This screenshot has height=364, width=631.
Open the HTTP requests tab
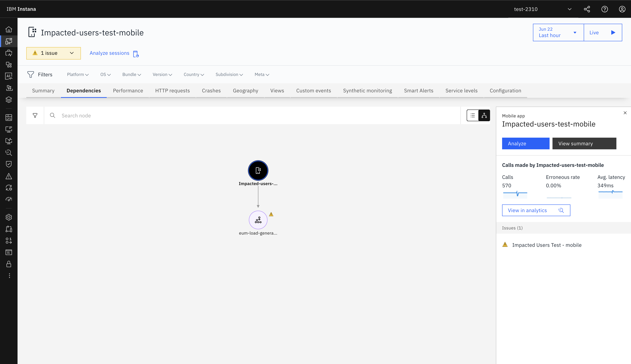pos(173,91)
